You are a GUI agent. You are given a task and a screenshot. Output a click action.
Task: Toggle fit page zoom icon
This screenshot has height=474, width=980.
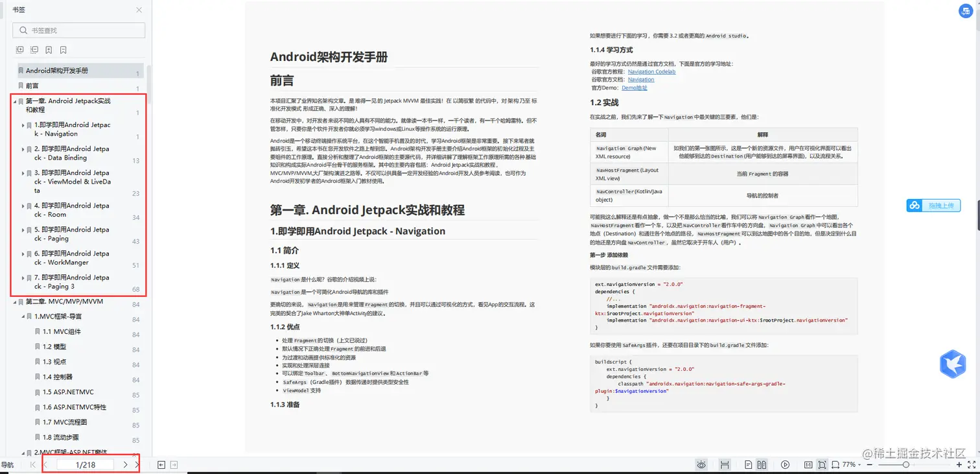(x=822, y=465)
